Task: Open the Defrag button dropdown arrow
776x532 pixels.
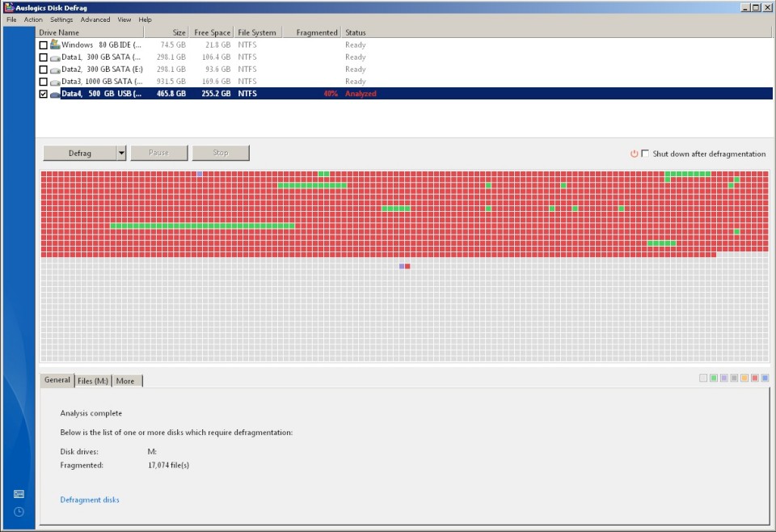Action: tap(122, 154)
